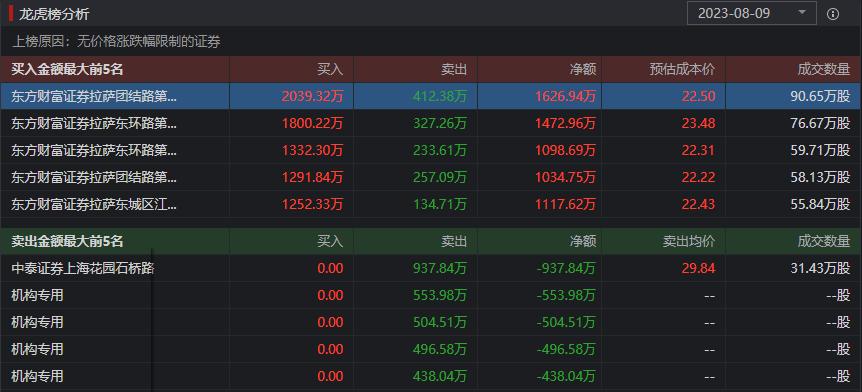The image size is (862, 392).
Task: Click the 22.50 estimated cost cell
Action: pos(699,96)
